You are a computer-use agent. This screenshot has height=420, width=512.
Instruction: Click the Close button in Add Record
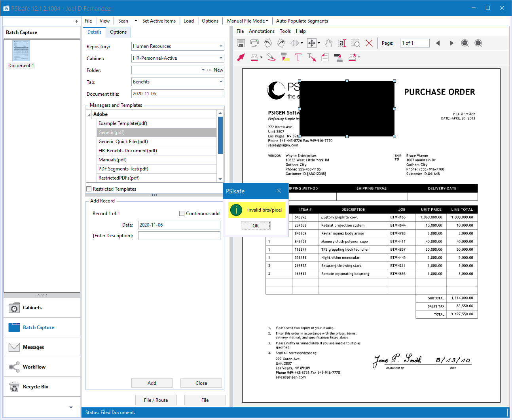[201, 383]
